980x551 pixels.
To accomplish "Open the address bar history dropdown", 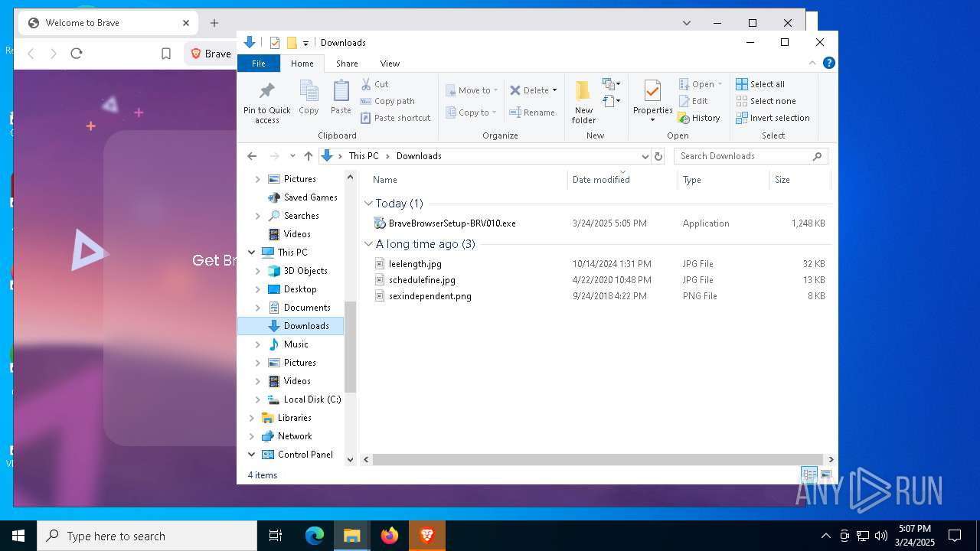I will pyautogui.click(x=645, y=156).
